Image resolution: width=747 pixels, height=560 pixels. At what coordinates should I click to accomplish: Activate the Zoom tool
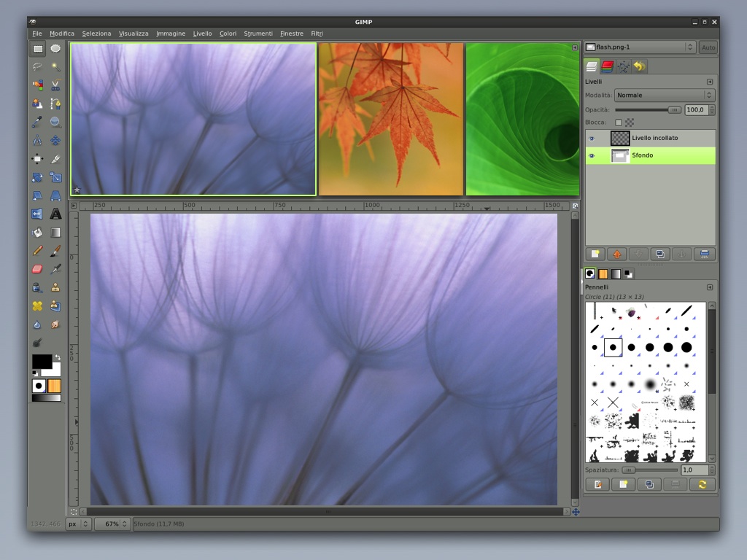pos(56,122)
